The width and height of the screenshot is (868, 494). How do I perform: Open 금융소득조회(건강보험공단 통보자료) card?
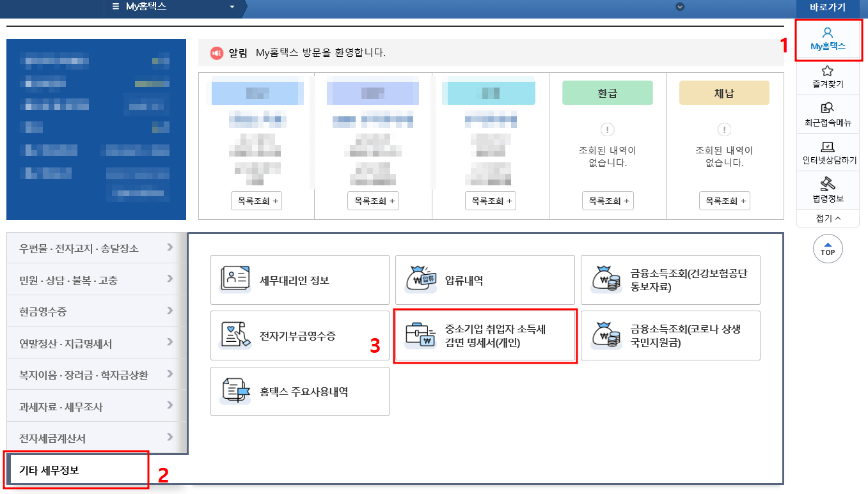(670, 280)
